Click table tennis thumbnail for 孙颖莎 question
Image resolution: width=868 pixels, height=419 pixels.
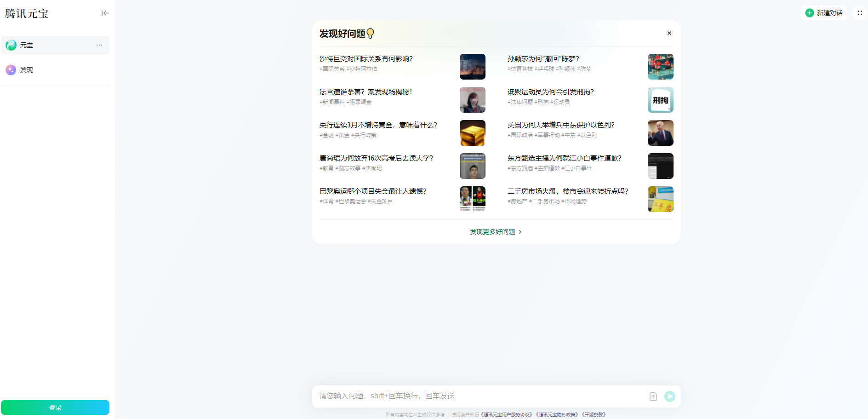(x=661, y=67)
